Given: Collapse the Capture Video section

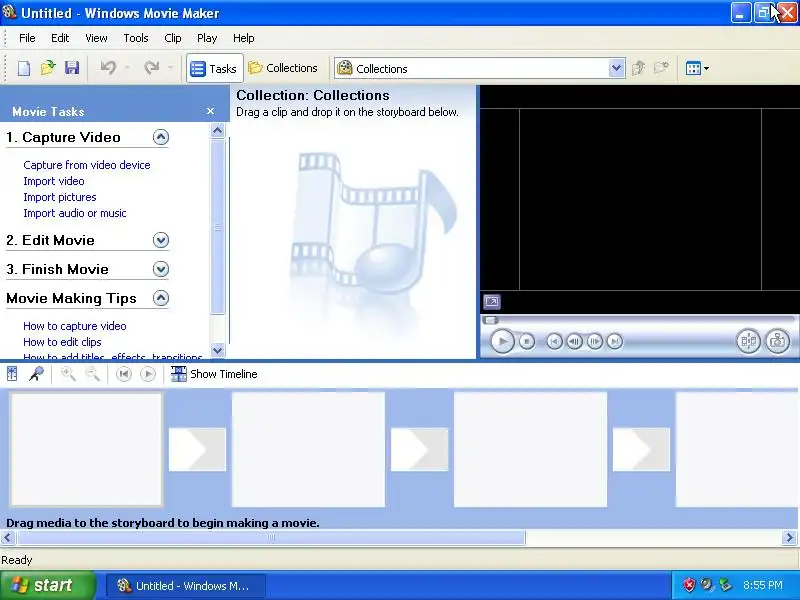Looking at the screenshot, I should [161, 137].
